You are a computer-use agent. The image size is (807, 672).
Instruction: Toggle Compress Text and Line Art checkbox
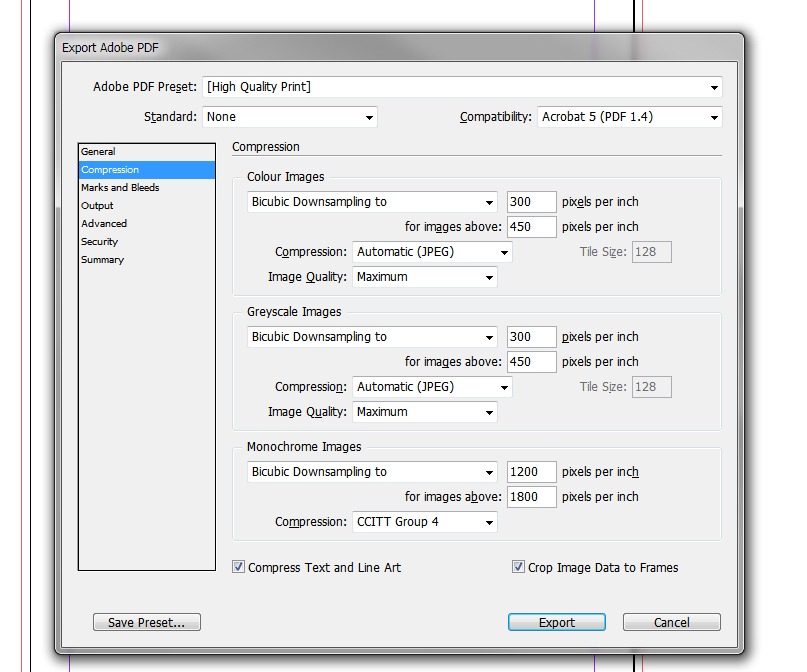click(238, 567)
